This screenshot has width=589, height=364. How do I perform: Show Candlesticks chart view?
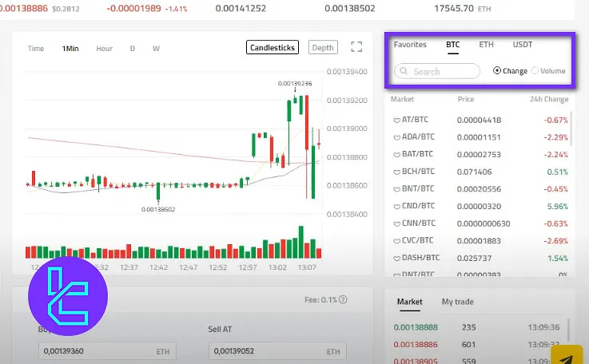click(x=273, y=47)
